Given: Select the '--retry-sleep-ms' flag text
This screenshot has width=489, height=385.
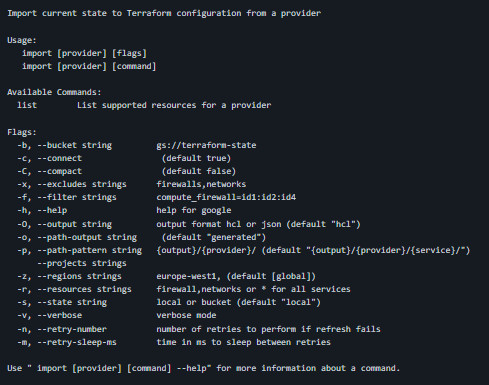Looking at the screenshot, I should click(77, 342).
